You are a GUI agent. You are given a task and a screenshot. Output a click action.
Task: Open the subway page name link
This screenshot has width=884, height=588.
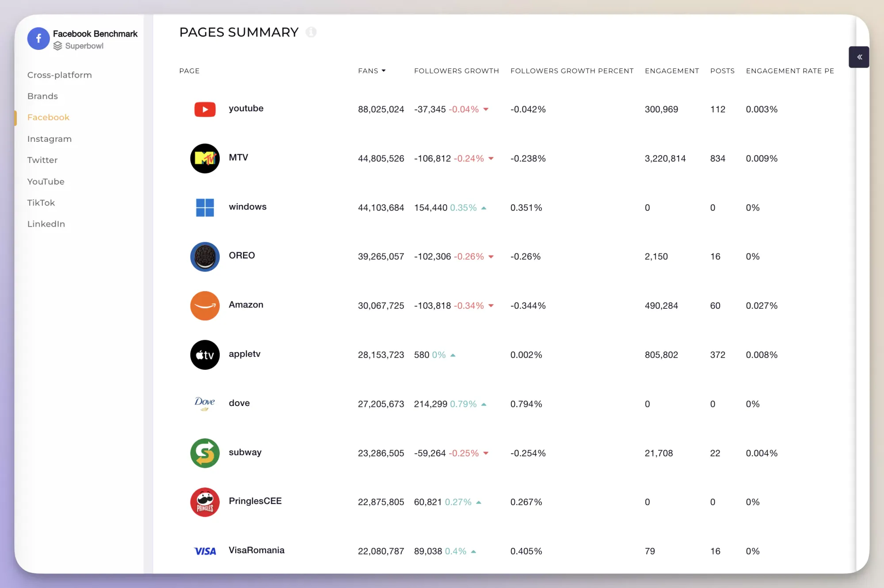pyautogui.click(x=245, y=452)
